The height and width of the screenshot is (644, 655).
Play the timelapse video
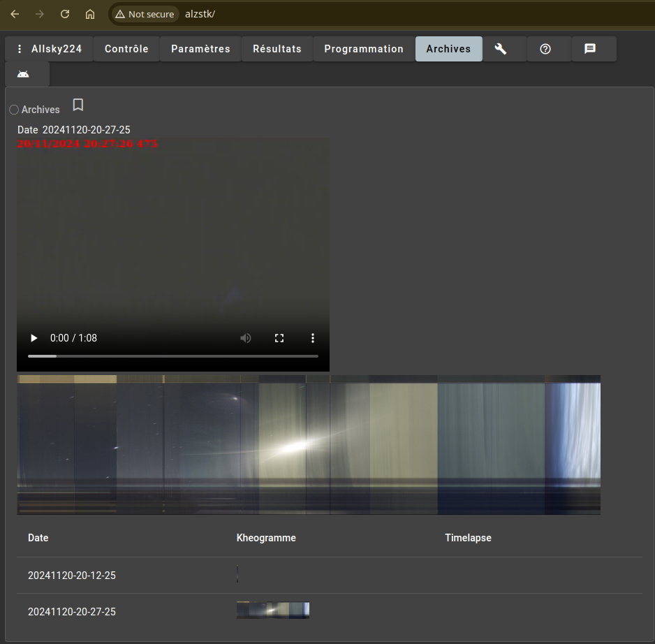(x=34, y=338)
